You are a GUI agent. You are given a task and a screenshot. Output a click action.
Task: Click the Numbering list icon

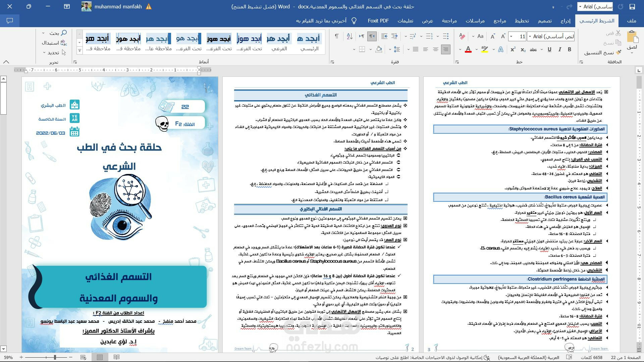(x=429, y=36)
